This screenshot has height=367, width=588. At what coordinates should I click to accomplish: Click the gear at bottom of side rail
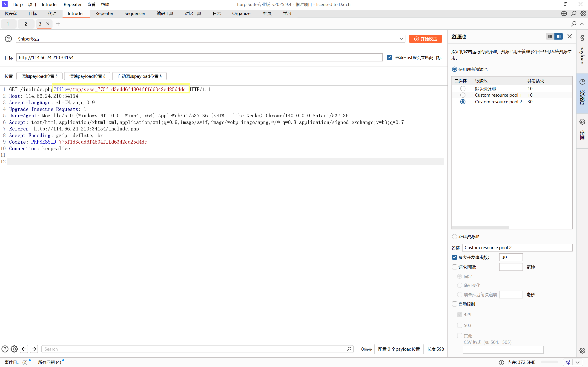(x=582, y=350)
